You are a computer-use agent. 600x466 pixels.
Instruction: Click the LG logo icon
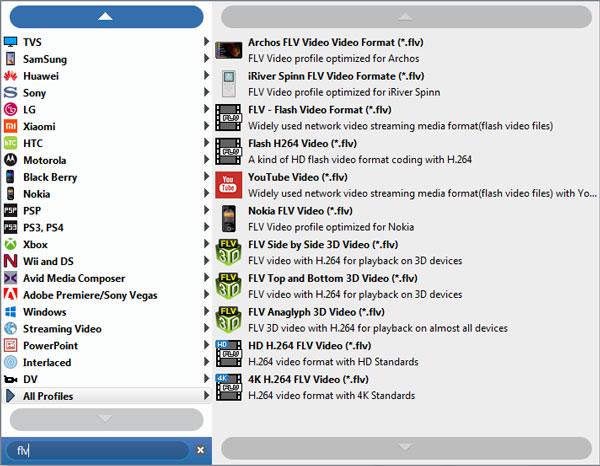tap(10, 109)
